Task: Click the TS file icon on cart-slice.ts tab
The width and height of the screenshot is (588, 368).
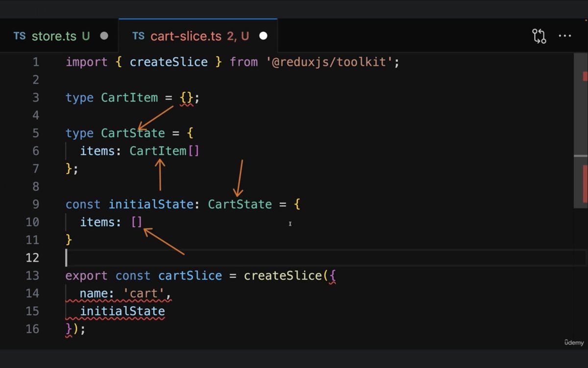Action: click(x=139, y=36)
